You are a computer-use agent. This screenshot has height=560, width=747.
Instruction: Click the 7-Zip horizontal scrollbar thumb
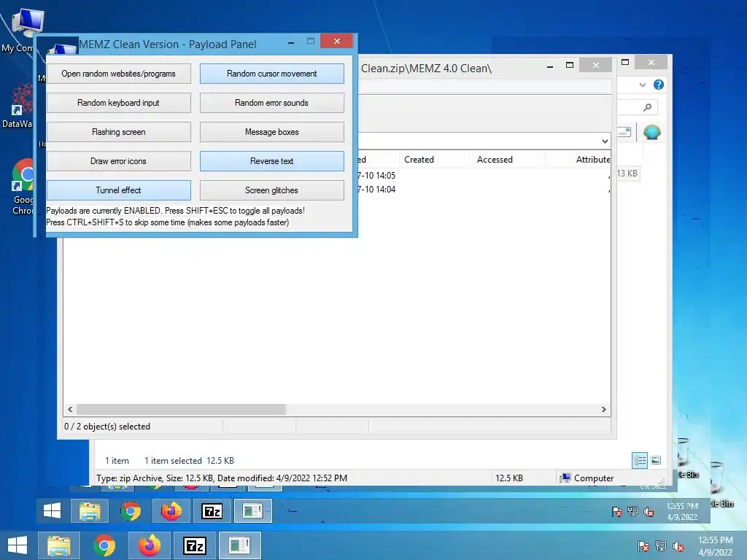tap(181, 410)
